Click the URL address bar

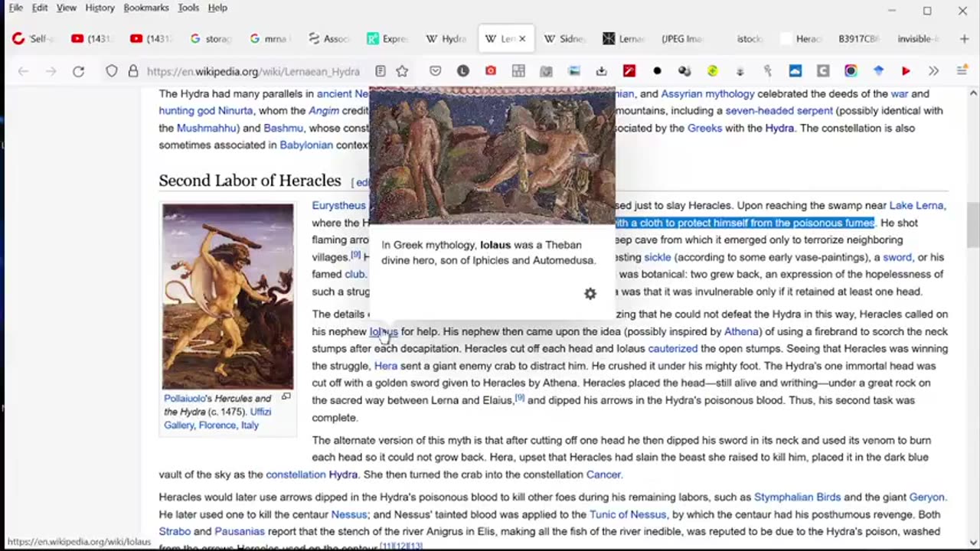point(253,71)
